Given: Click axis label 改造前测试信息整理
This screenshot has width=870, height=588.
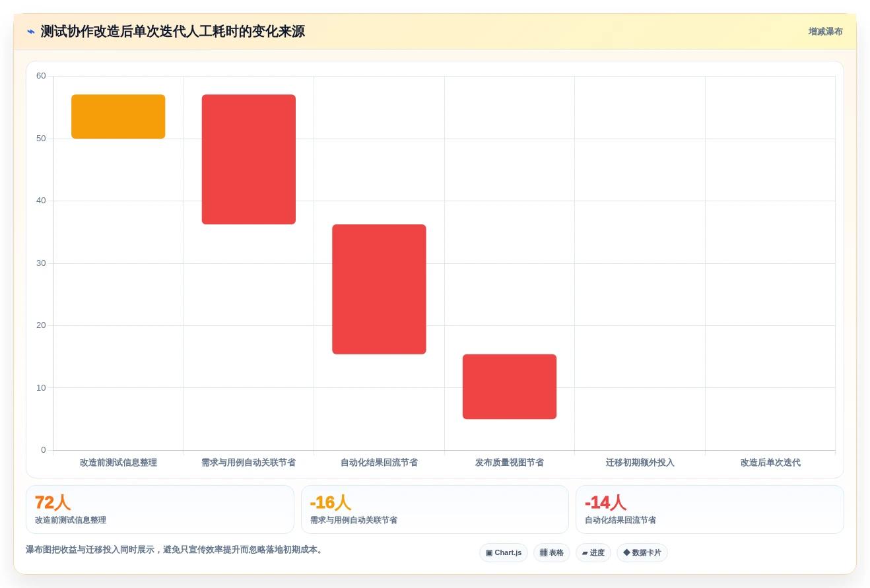Looking at the screenshot, I should [118, 463].
